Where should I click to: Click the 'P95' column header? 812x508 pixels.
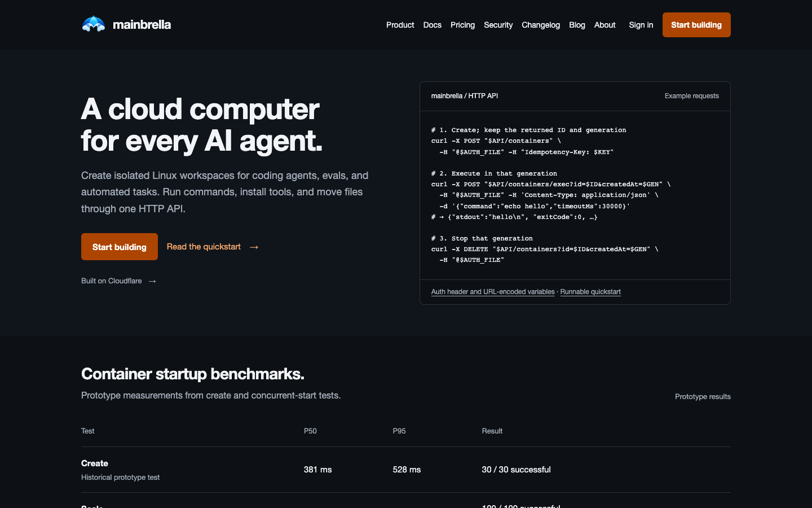point(399,431)
